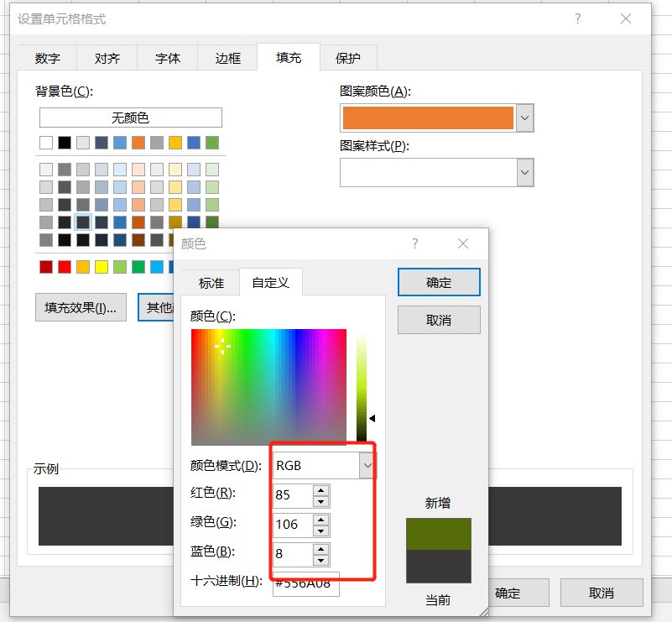Switch to the 保护 tab
The height and width of the screenshot is (622, 672).
click(x=348, y=58)
